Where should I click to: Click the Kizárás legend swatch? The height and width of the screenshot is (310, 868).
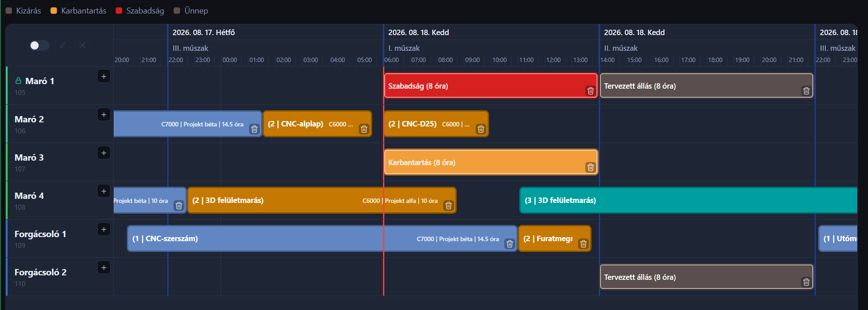[9, 11]
